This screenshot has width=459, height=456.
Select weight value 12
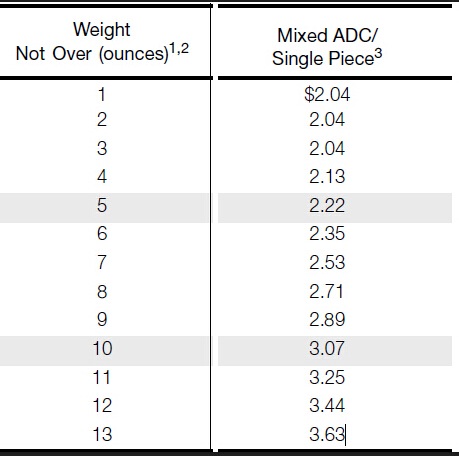pos(102,406)
